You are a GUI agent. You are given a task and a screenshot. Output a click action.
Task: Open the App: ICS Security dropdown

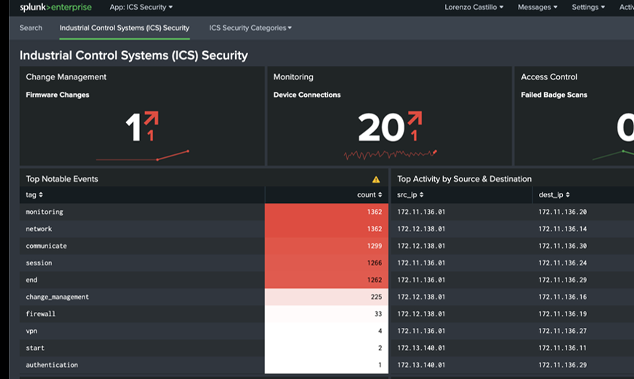click(x=141, y=7)
